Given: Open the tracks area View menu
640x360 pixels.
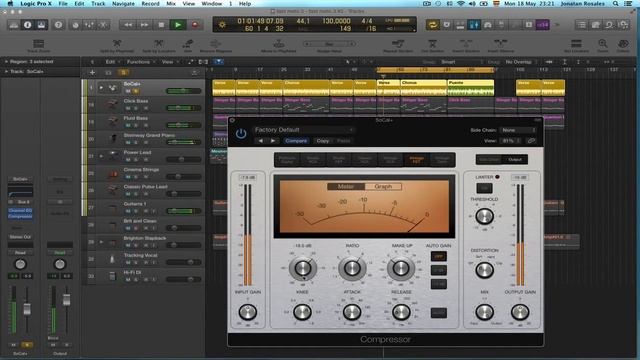Looking at the screenshot, I should click(170, 62).
